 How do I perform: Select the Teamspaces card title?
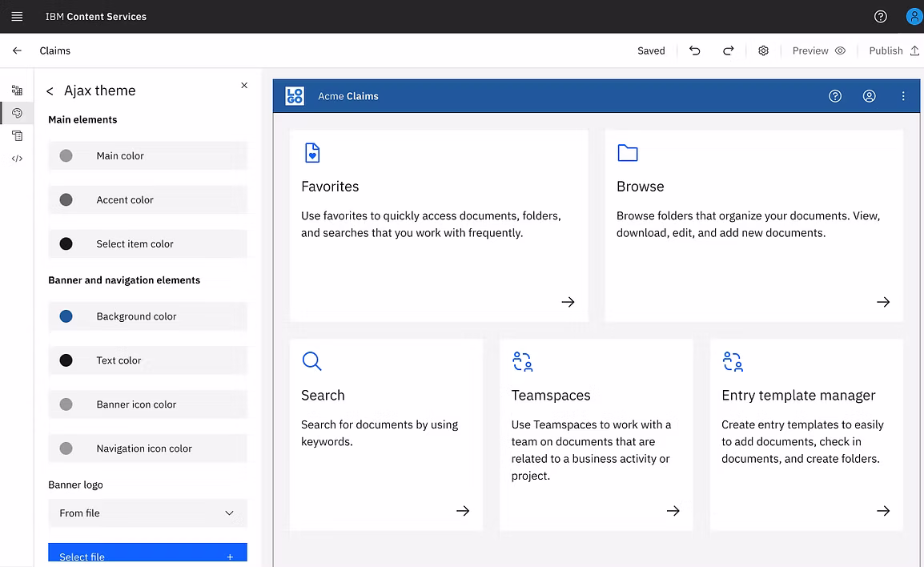click(551, 395)
